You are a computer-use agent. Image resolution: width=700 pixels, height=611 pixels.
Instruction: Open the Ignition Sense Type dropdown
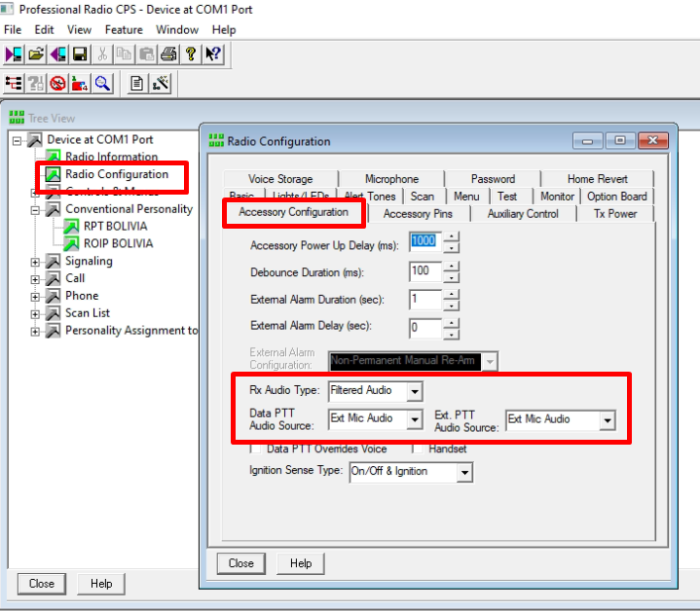pyautogui.click(x=464, y=472)
